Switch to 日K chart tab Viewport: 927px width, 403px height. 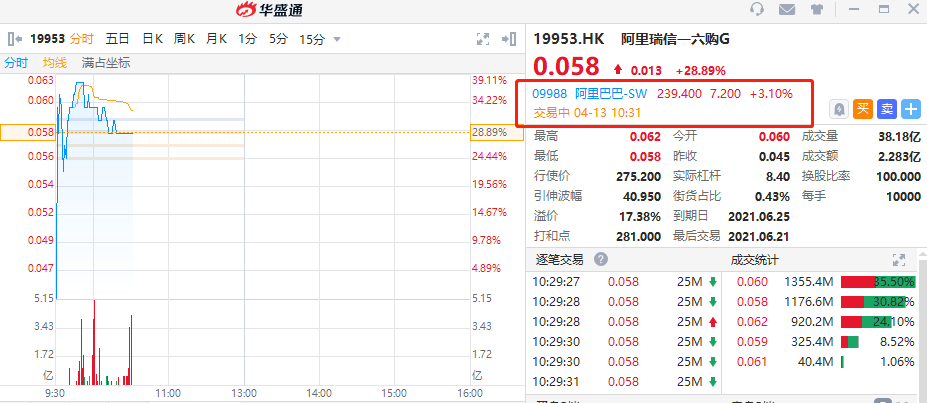click(153, 39)
